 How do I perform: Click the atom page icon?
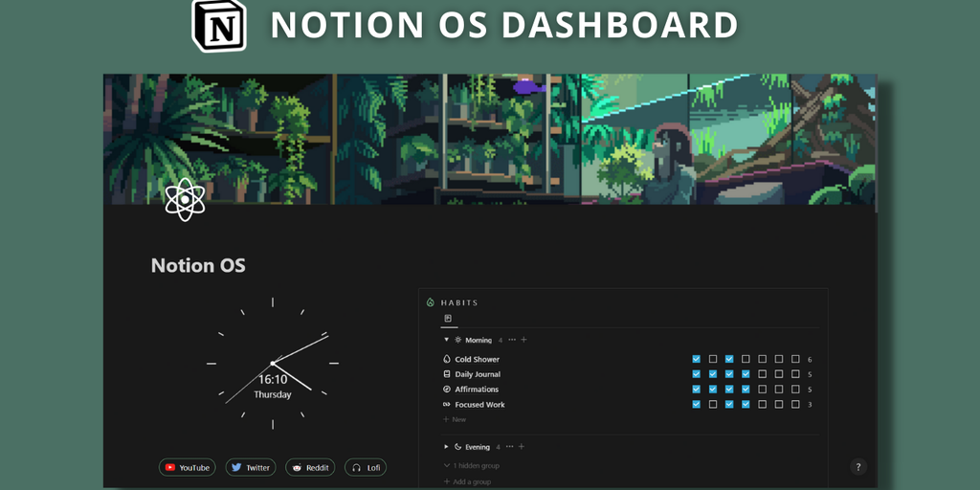(x=185, y=199)
